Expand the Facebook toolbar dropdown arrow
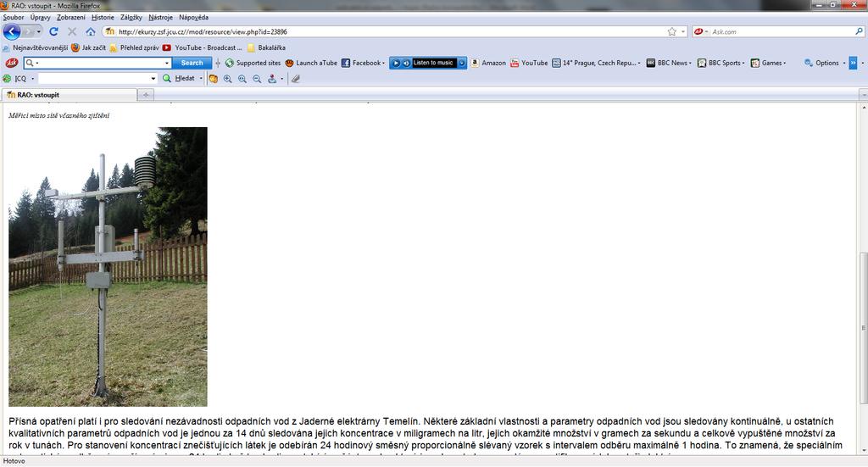 [384, 63]
